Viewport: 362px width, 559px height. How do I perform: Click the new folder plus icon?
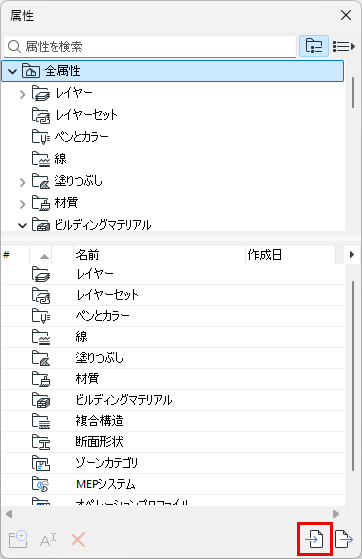[x=18, y=539]
